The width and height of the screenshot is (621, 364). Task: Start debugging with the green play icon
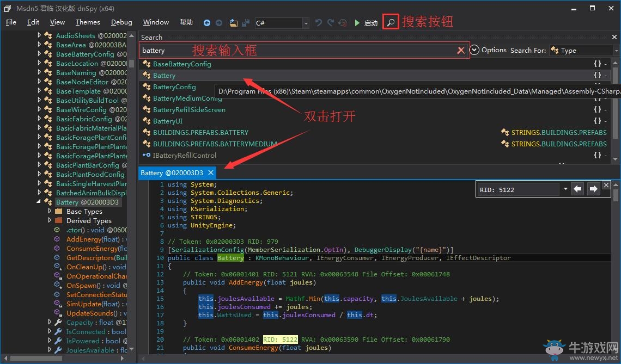[357, 23]
